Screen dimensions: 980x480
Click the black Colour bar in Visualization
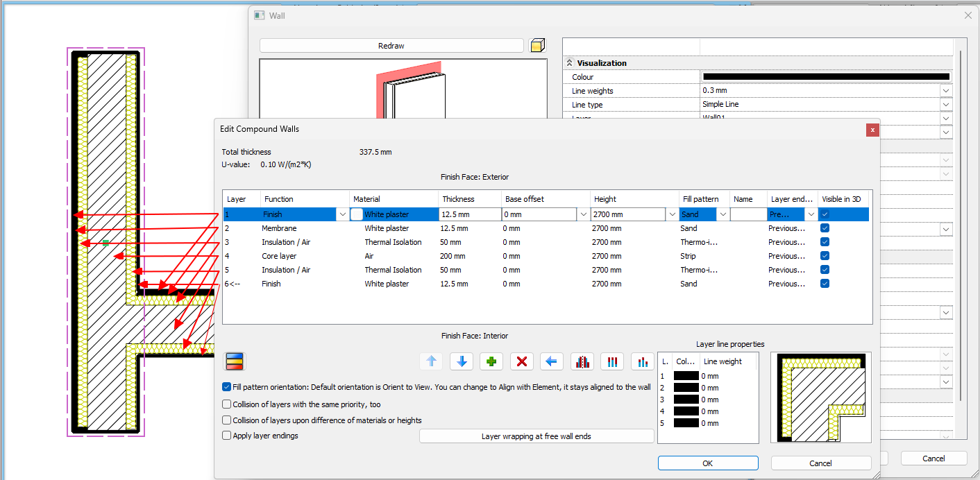coord(826,77)
